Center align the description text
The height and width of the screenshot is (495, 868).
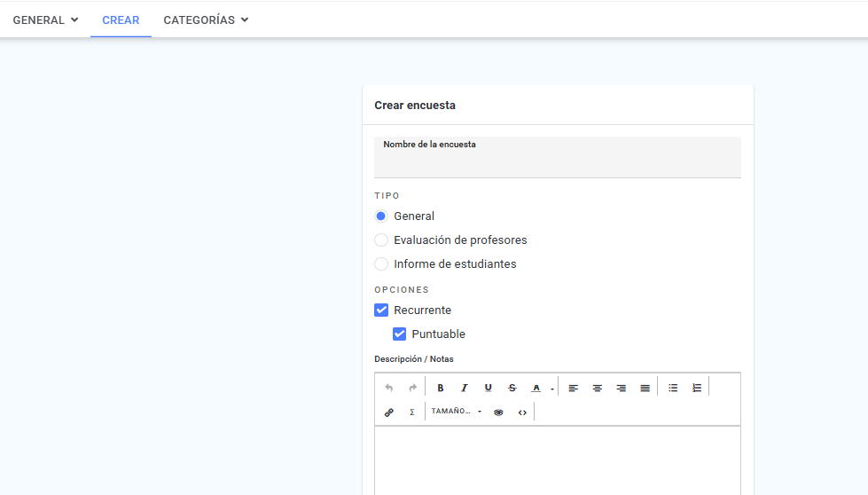coord(598,388)
